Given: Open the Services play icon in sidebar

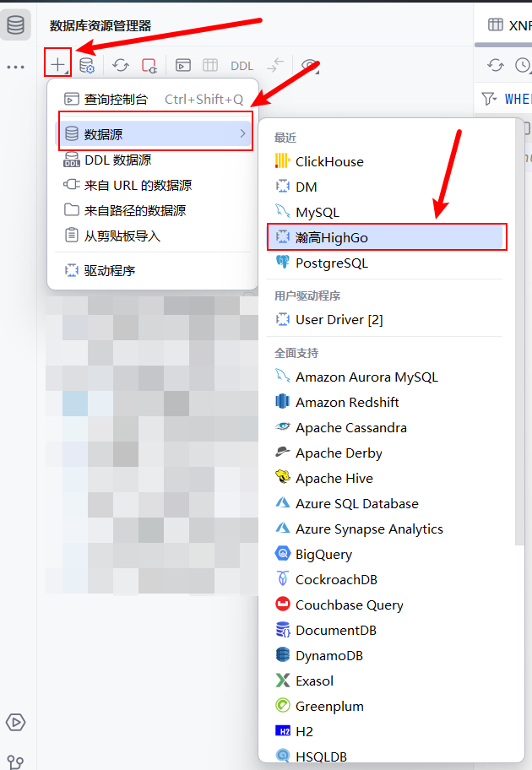Looking at the screenshot, I should point(16,722).
